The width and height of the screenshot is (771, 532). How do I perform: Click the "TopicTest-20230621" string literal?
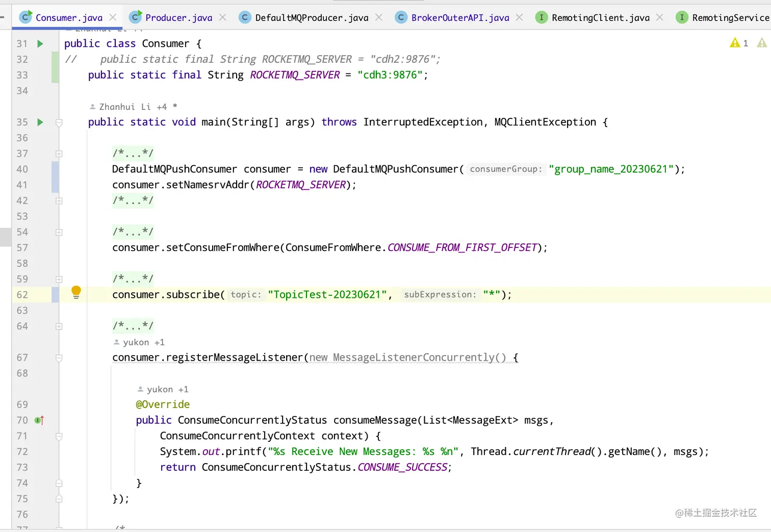tap(327, 295)
